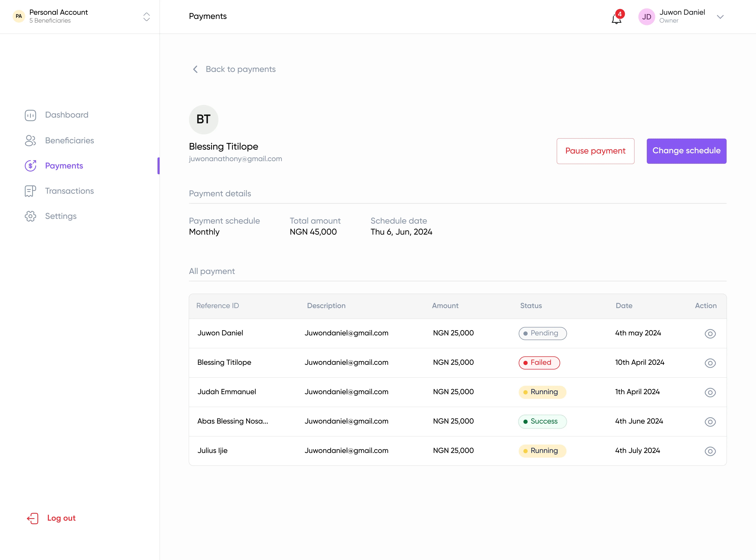Click date 10th April 2024
756x560 pixels.
tap(640, 362)
